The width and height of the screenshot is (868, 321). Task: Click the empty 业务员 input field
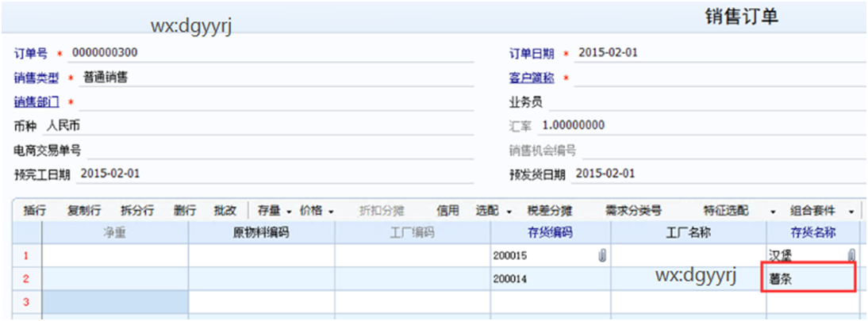point(706,102)
